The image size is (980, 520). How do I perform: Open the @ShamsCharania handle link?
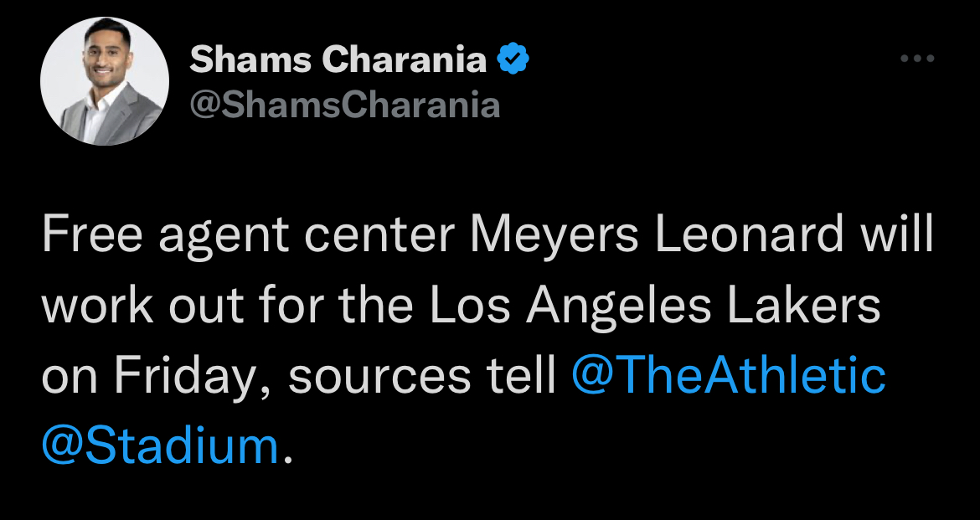344,105
